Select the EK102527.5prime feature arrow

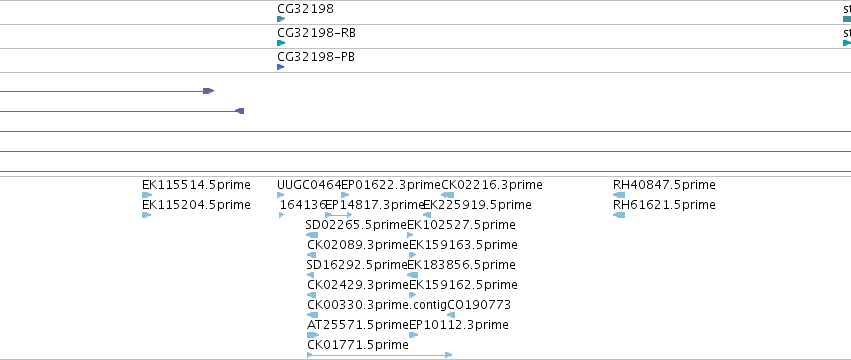410,235
